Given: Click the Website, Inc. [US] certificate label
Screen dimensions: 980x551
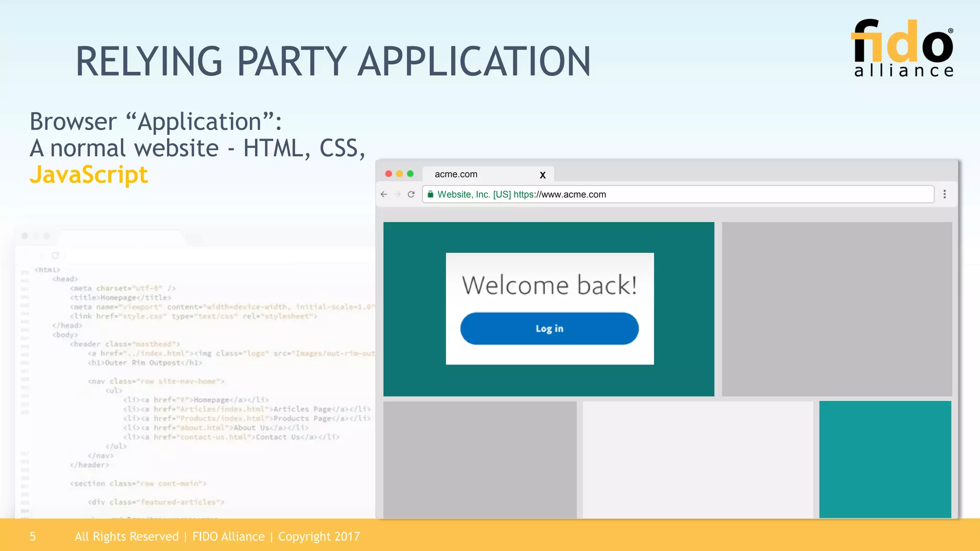Looking at the screenshot, I should (474, 194).
